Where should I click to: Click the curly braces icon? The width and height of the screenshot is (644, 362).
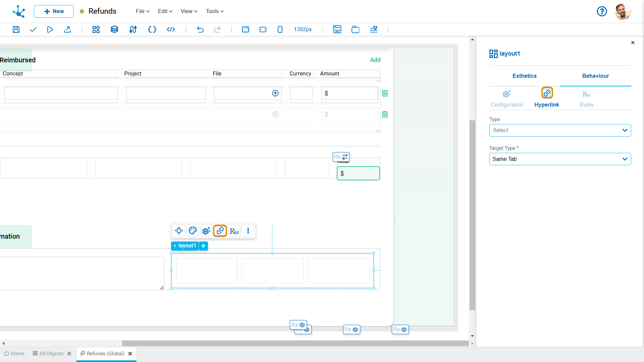click(152, 29)
